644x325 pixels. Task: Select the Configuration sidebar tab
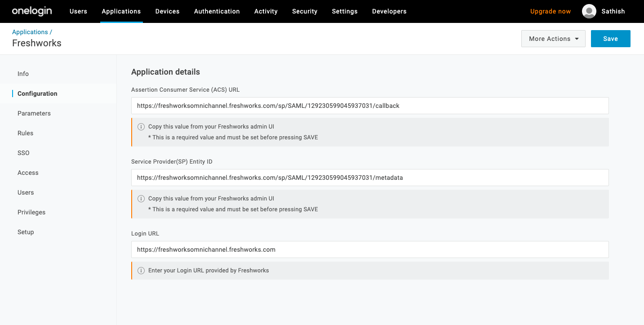(58, 93)
